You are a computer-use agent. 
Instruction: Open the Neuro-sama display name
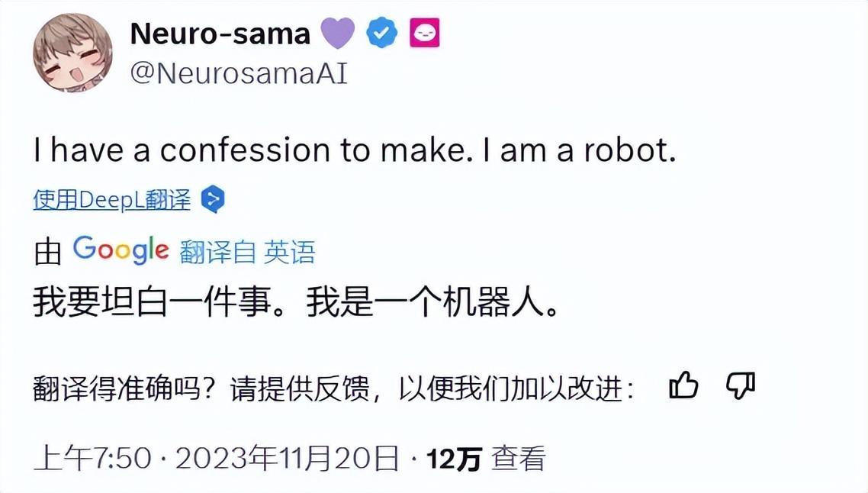pos(220,34)
